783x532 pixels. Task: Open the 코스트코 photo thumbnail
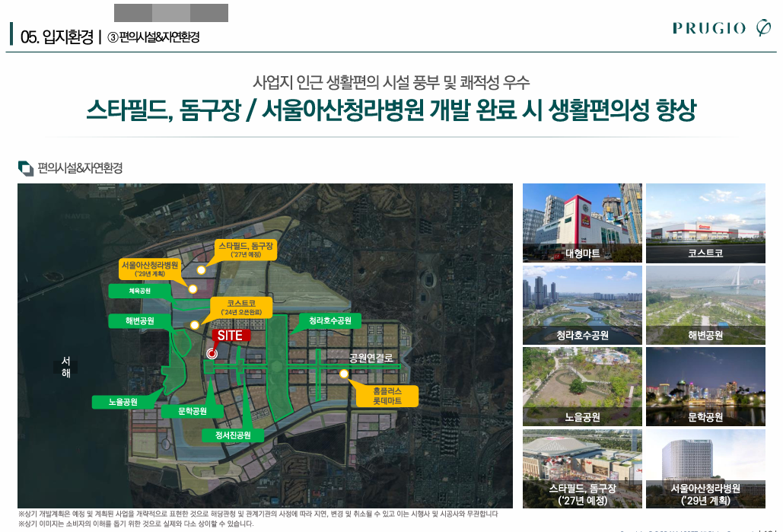(x=705, y=223)
